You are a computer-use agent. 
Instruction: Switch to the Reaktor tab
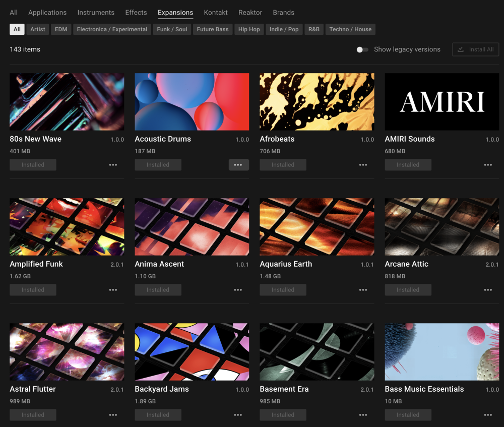click(250, 13)
